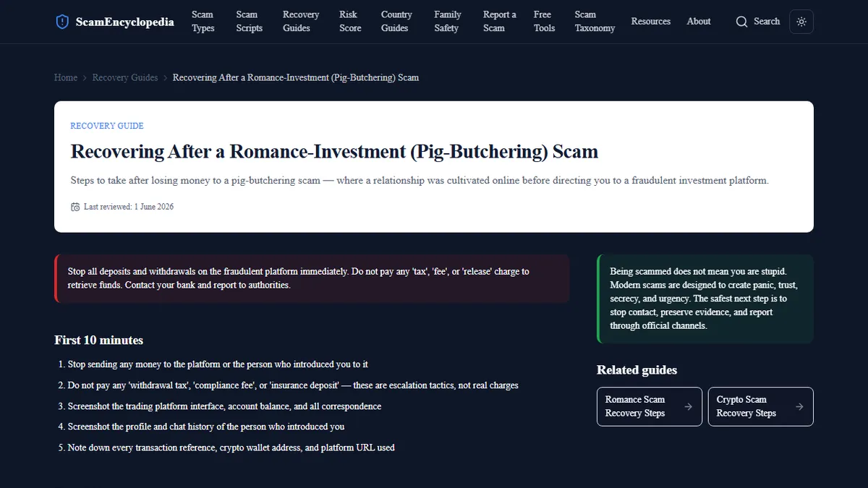The height and width of the screenshot is (488, 868).
Task: Click arrow icon on Romance Scam Recovery Steps
Action: click(688, 407)
